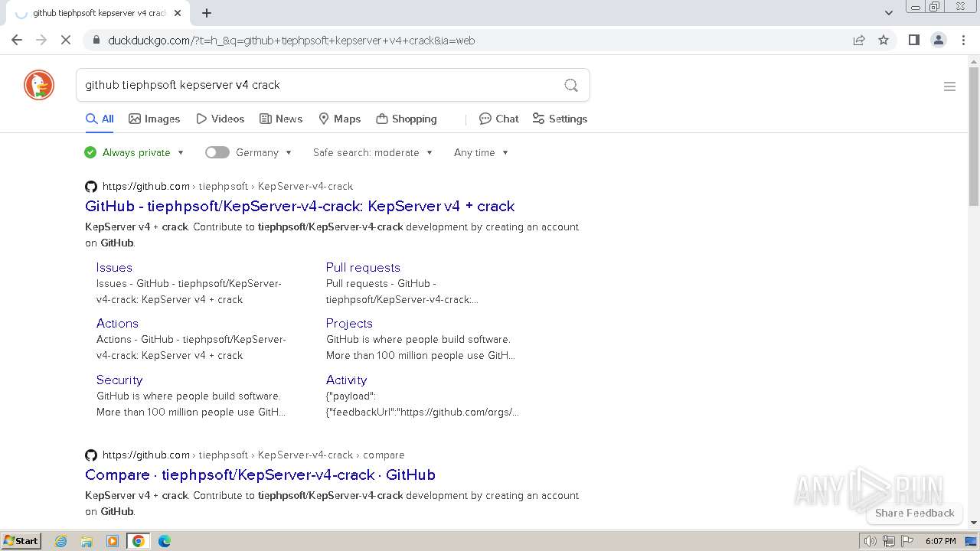This screenshot has width=980, height=551.
Task: Click the scrollbar up arrow
Action: click(974, 60)
